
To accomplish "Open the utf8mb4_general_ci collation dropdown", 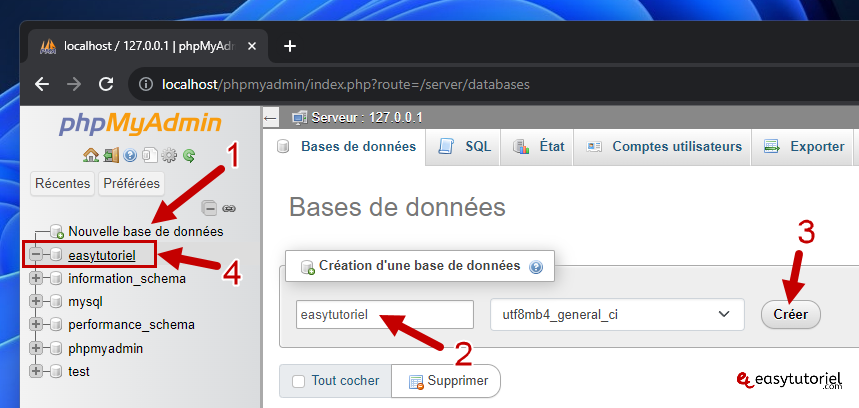I will pos(617,315).
